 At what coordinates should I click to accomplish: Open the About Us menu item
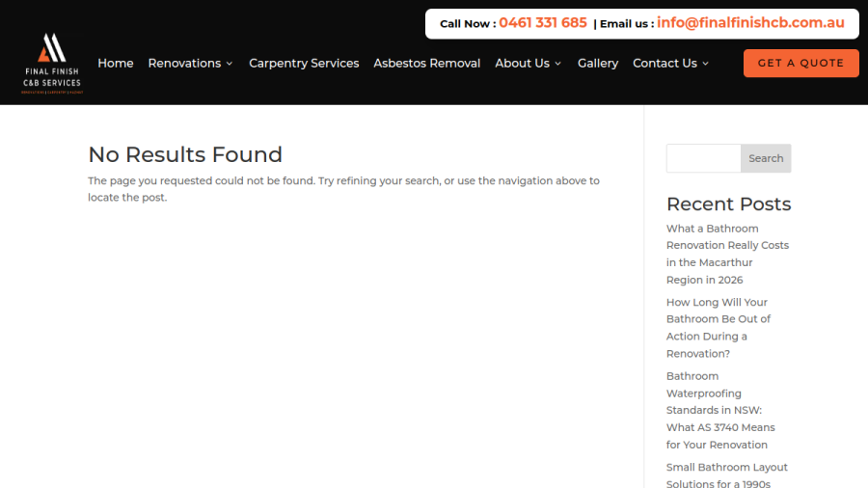click(522, 63)
